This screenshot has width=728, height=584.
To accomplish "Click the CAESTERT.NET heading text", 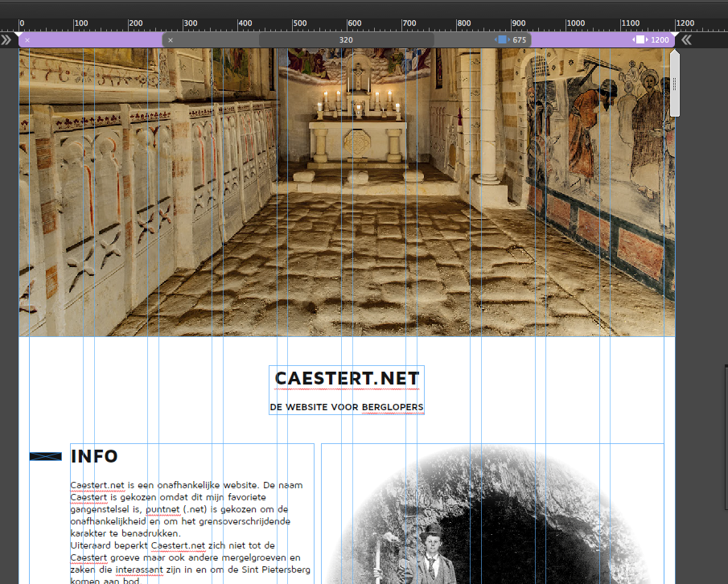I will [347, 379].
